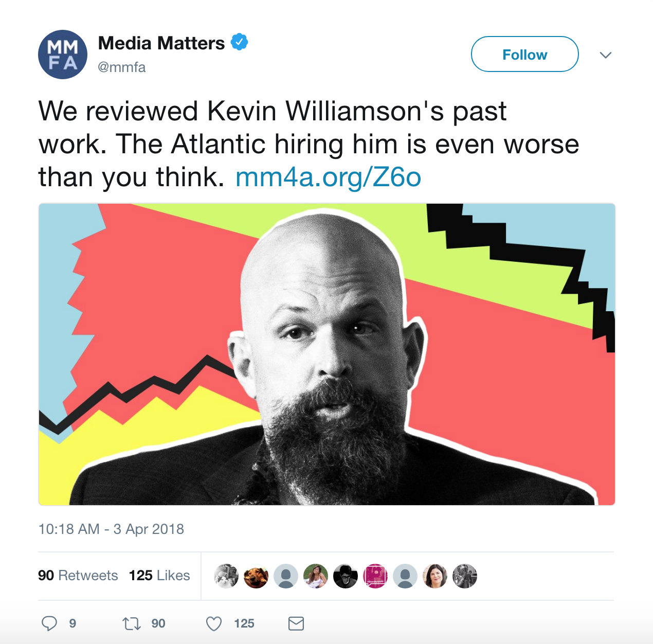Click the dog photo liker avatar
The image size is (653, 644).
coord(256,576)
